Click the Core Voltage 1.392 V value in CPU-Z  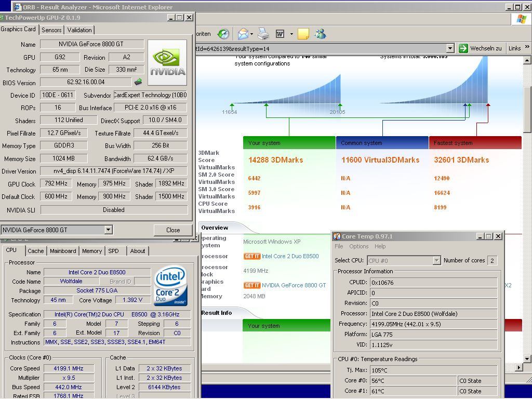132,300
